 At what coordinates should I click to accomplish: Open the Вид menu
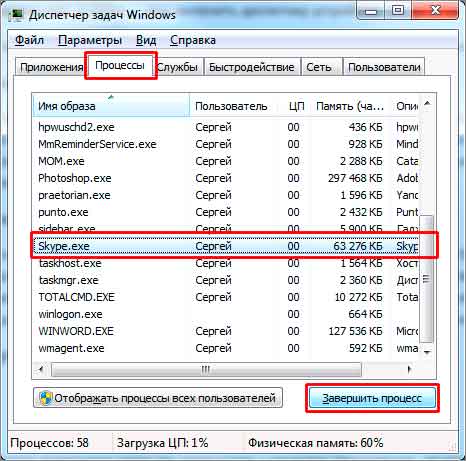coord(146,40)
